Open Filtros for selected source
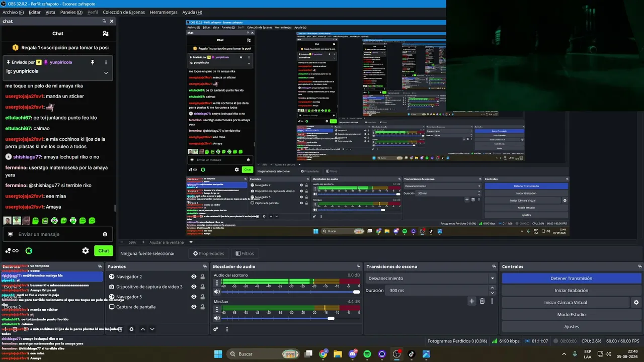 click(x=245, y=253)
